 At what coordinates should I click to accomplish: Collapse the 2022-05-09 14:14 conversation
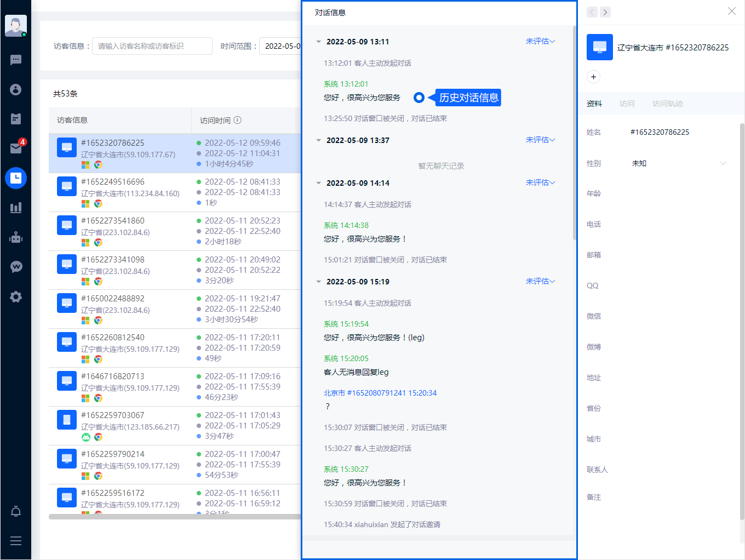[319, 183]
